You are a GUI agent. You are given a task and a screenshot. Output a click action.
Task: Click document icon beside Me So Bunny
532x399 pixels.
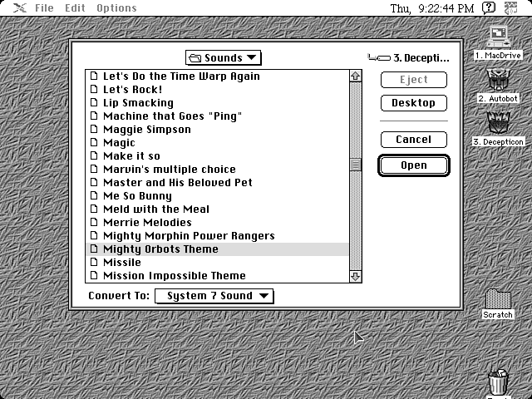pos(94,195)
